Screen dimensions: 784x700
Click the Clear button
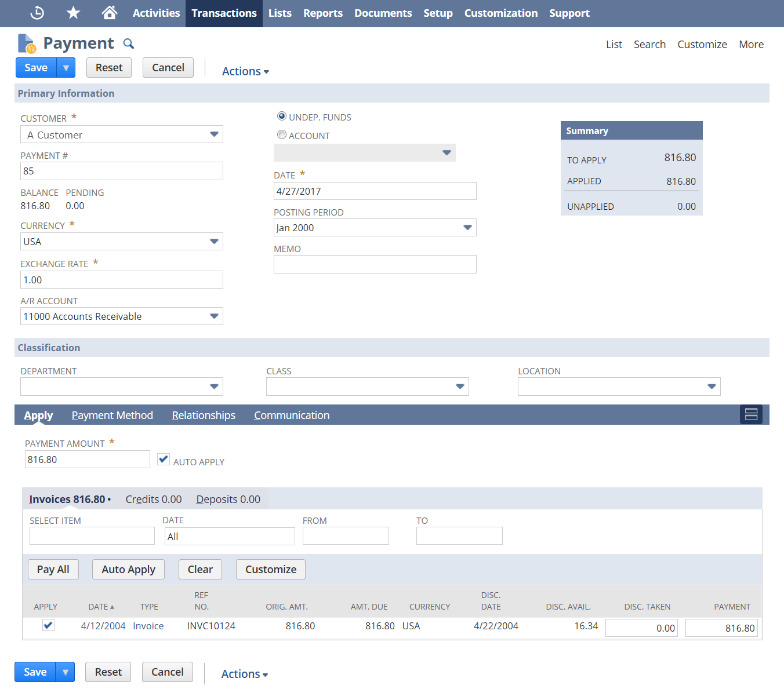(200, 569)
